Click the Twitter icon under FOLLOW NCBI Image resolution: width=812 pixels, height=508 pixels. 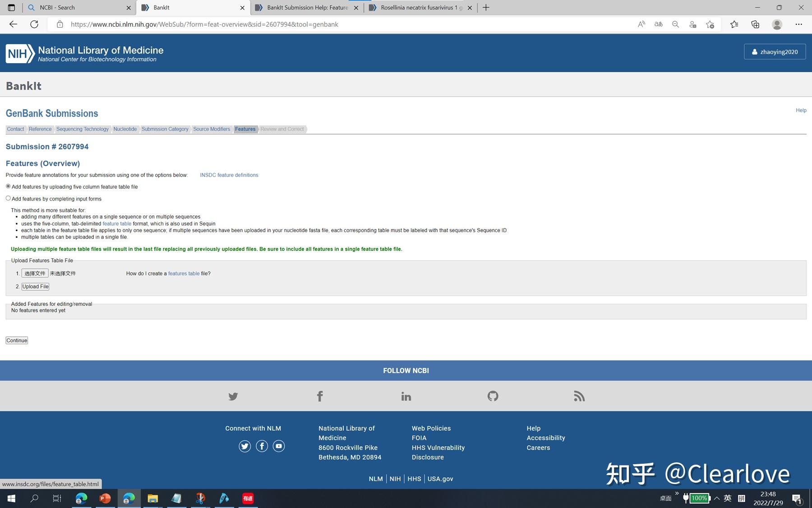[233, 396]
